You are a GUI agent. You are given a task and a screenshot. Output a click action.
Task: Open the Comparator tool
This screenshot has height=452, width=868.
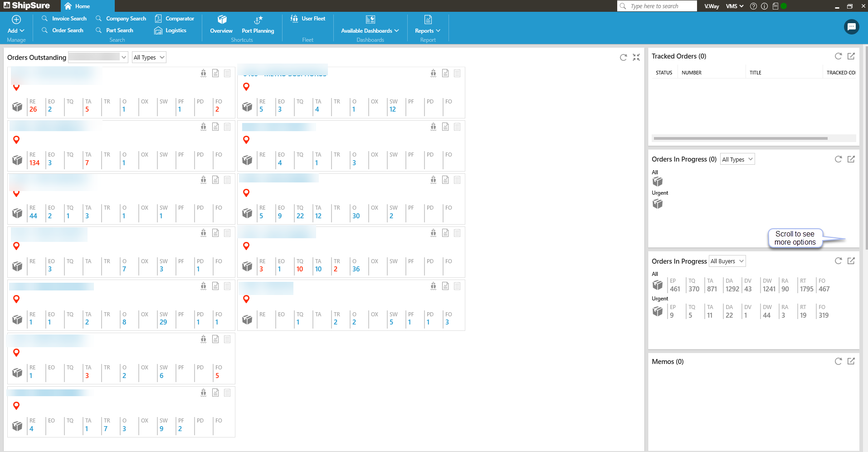pos(175,19)
